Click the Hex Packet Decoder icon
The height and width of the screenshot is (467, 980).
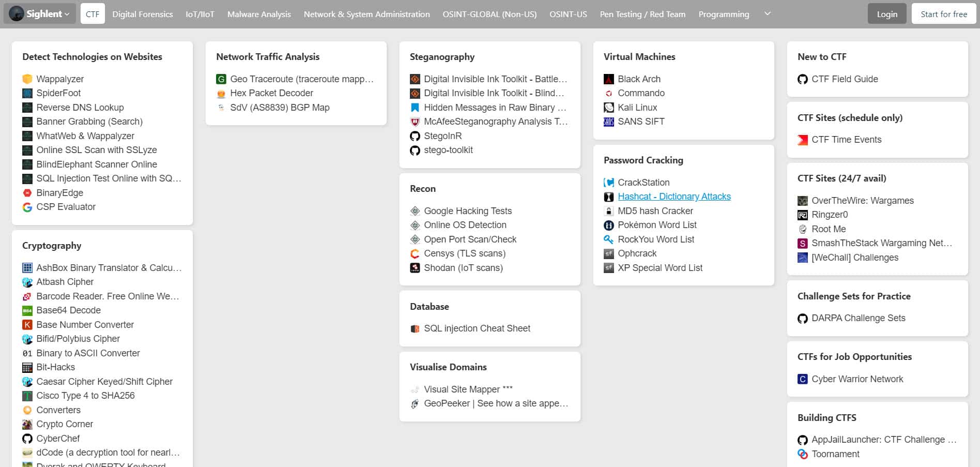[221, 93]
